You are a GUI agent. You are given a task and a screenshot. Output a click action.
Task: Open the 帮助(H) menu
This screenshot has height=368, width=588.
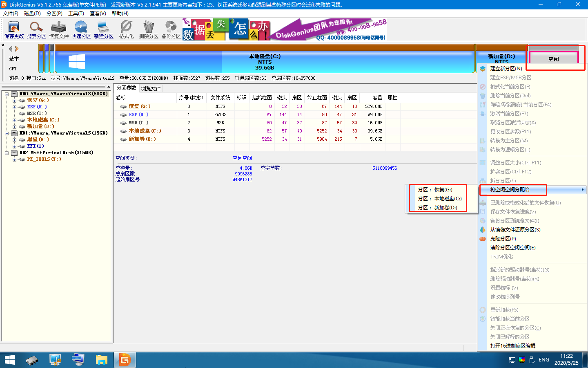120,13
